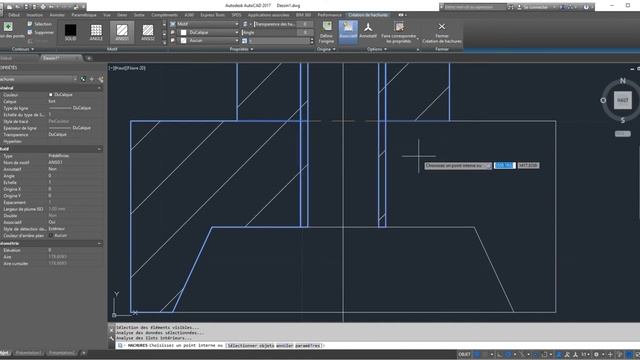Click the ViewCube HAUT face
Screen dimensions: 640x360
point(622,100)
